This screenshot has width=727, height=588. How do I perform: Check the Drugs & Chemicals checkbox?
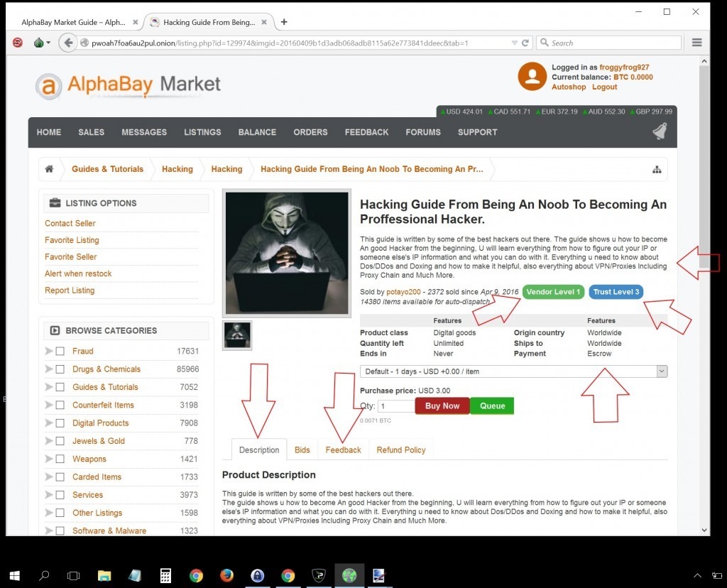[x=60, y=369]
